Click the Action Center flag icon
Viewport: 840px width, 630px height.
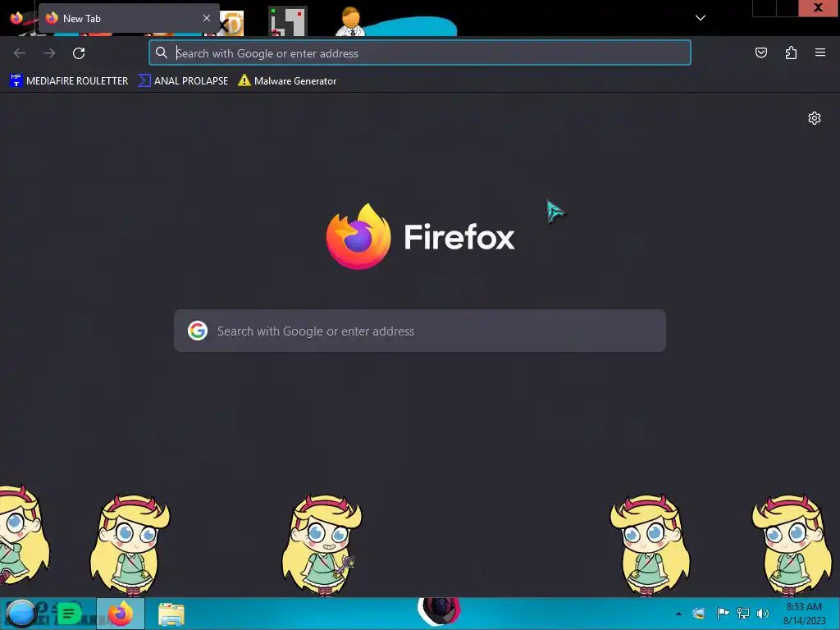click(x=723, y=614)
